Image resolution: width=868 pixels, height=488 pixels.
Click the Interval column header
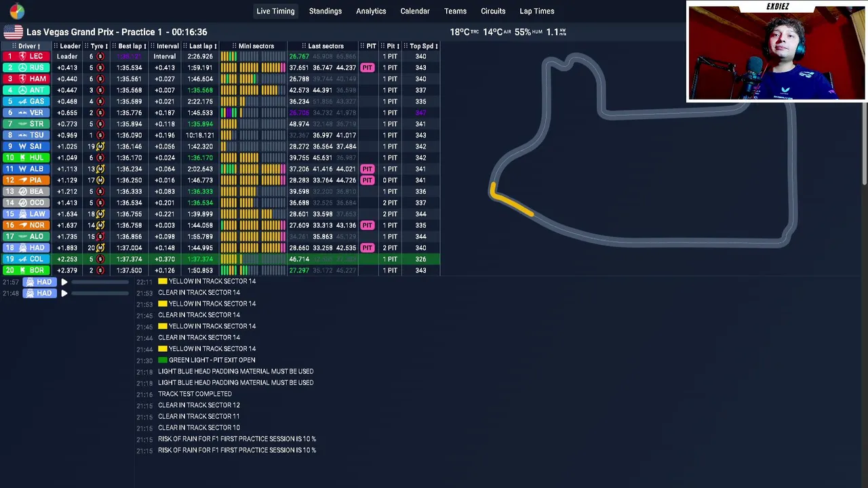[167, 46]
